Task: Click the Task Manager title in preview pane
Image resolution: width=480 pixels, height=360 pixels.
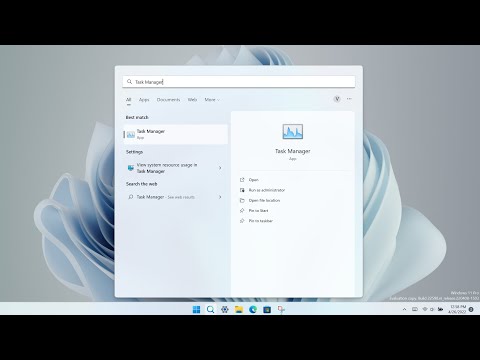Action: tap(293, 151)
